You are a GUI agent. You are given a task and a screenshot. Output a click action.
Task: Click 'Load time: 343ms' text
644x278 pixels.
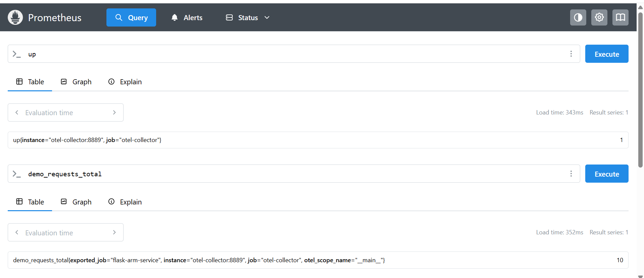point(559,112)
